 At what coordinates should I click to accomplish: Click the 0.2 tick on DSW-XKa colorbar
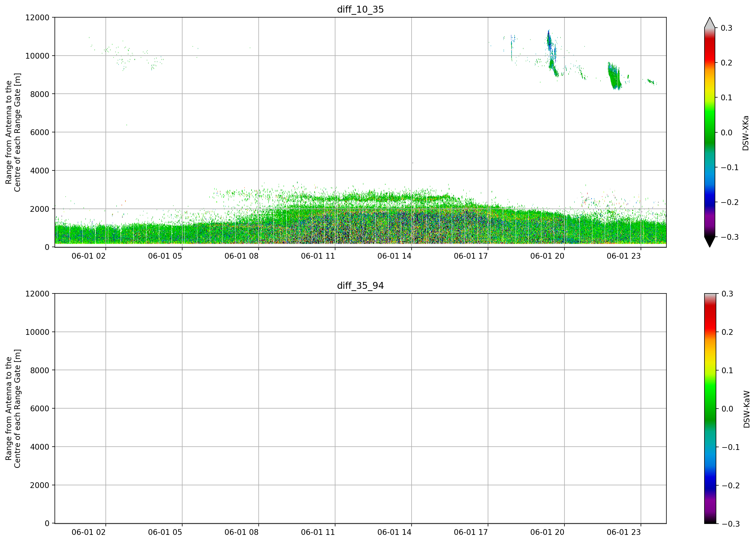[x=726, y=63]
